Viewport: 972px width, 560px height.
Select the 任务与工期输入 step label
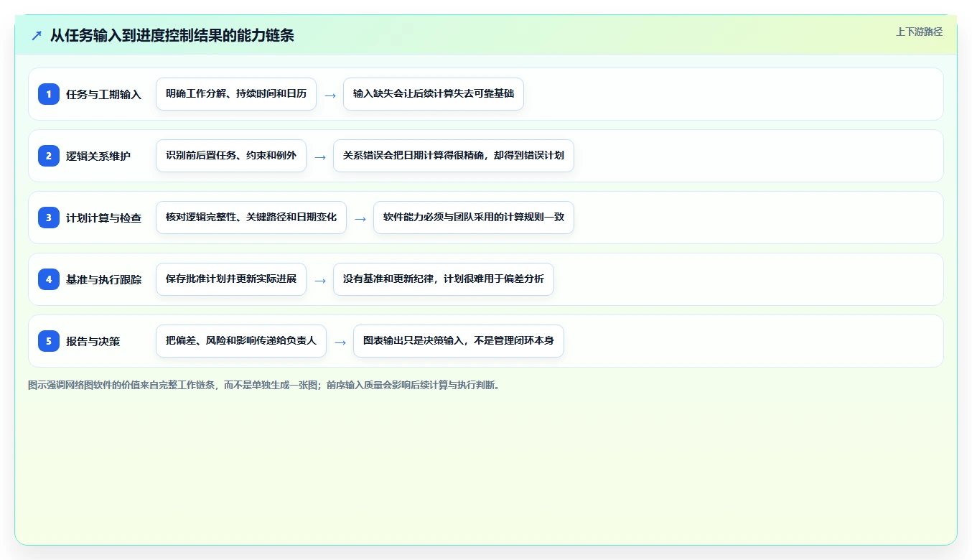click(103, 94)
